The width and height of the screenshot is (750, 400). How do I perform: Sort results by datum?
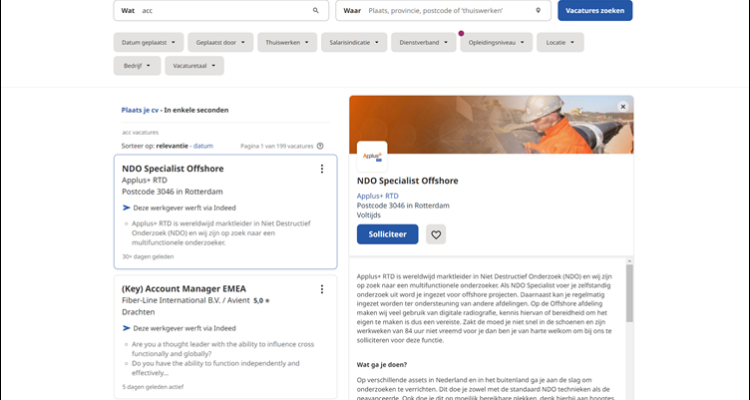[x=203, y=146]
